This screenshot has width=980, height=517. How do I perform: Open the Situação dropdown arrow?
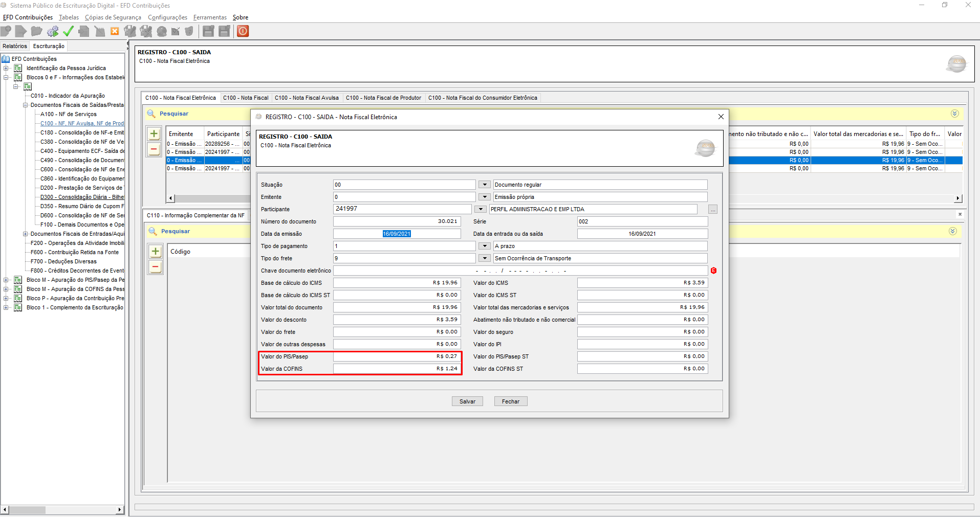pos(484,185)
